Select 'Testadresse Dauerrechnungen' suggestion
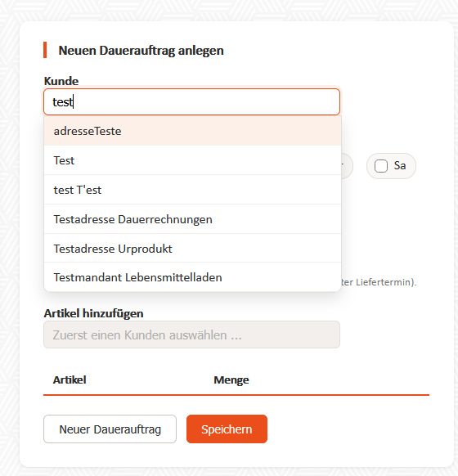Screen dimensions: 458x476 [x=192, y=219]
